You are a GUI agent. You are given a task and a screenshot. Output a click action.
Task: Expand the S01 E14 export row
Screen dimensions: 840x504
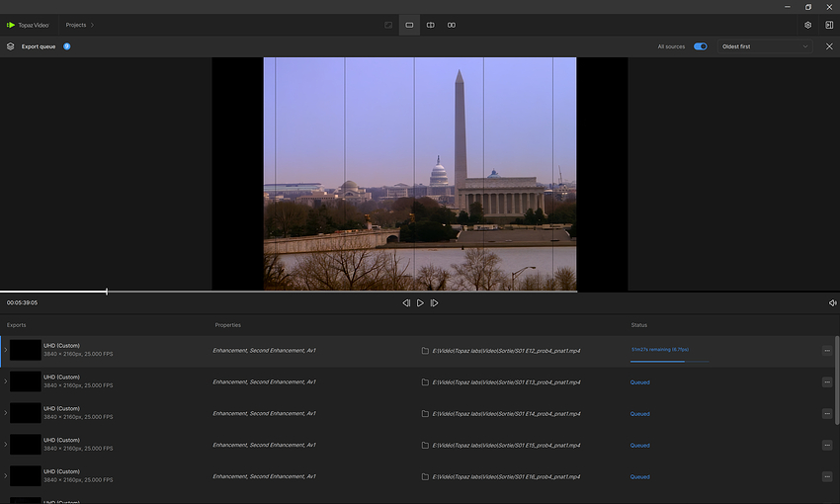(5, 413)
